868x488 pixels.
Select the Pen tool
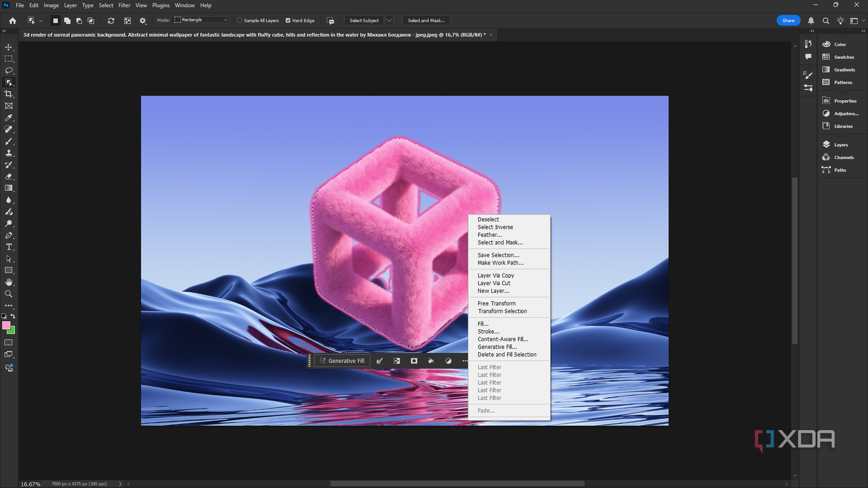(9, 235)
